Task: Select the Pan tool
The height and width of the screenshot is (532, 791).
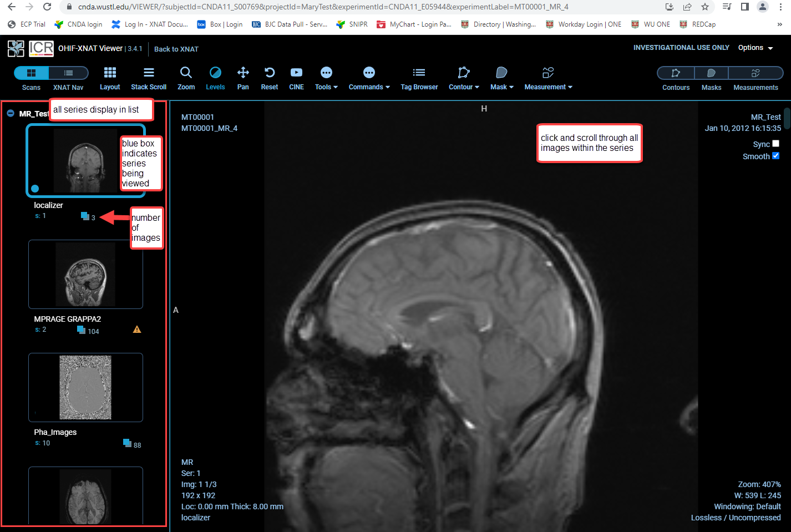Action: (242, 78)
